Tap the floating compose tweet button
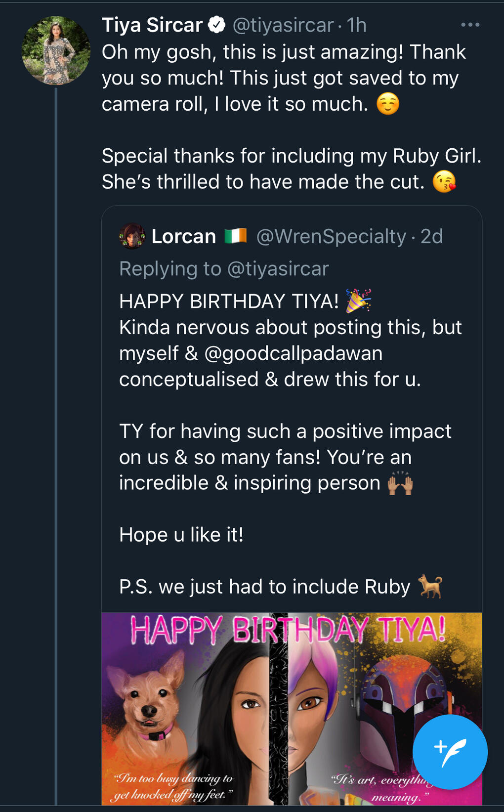The height and width of the screenshot is (812, 504). pos(450,751)
